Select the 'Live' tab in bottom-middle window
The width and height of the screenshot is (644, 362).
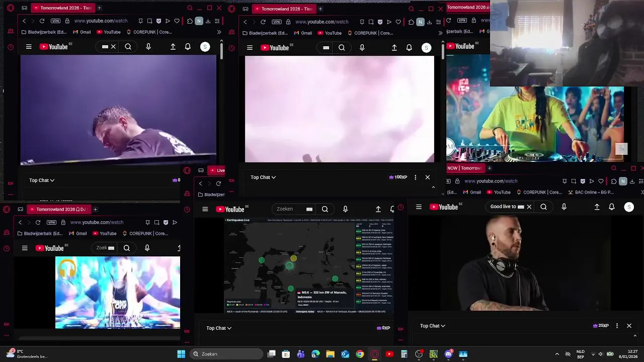217,170
